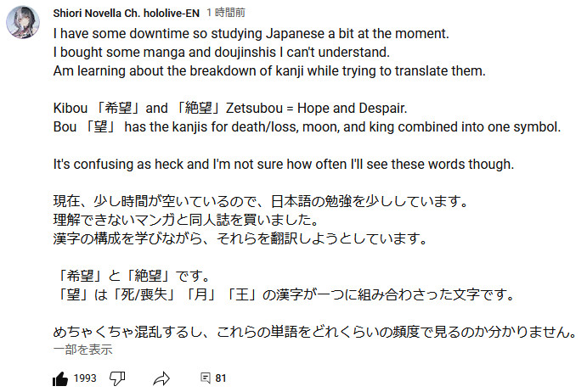Click the line 「希望」と「絶望」です
Viewport: 587px width, 392px height.
[x=133, y=276]
